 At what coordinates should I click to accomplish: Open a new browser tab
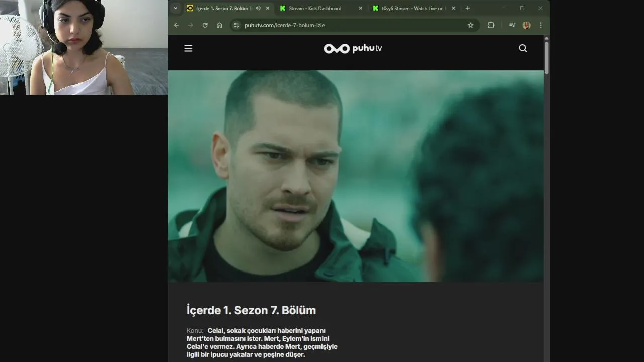(x=468, y=8)
